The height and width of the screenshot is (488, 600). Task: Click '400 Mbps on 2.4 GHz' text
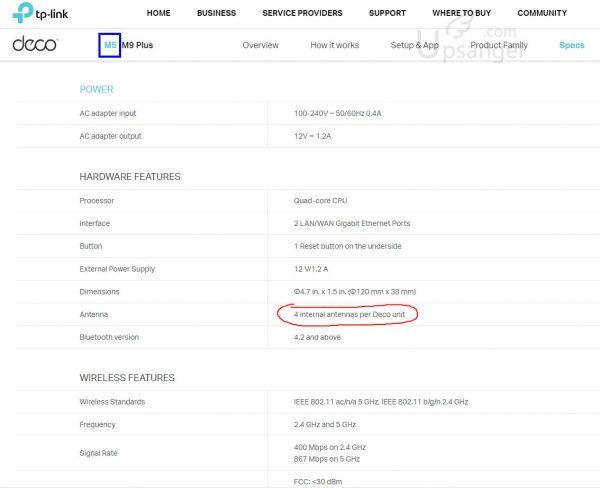(x=330, y=447)
